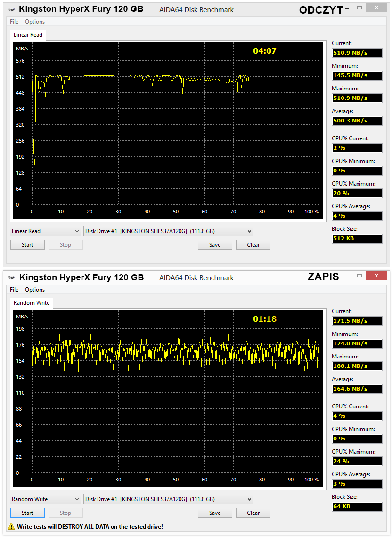Click Clear in the Linear Read window
Screen dimensions: 392x537
pyautogui.click(x=253, y=245)
